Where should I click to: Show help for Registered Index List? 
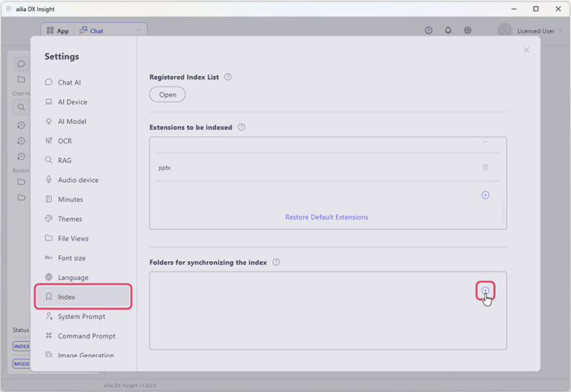point(229,77)
